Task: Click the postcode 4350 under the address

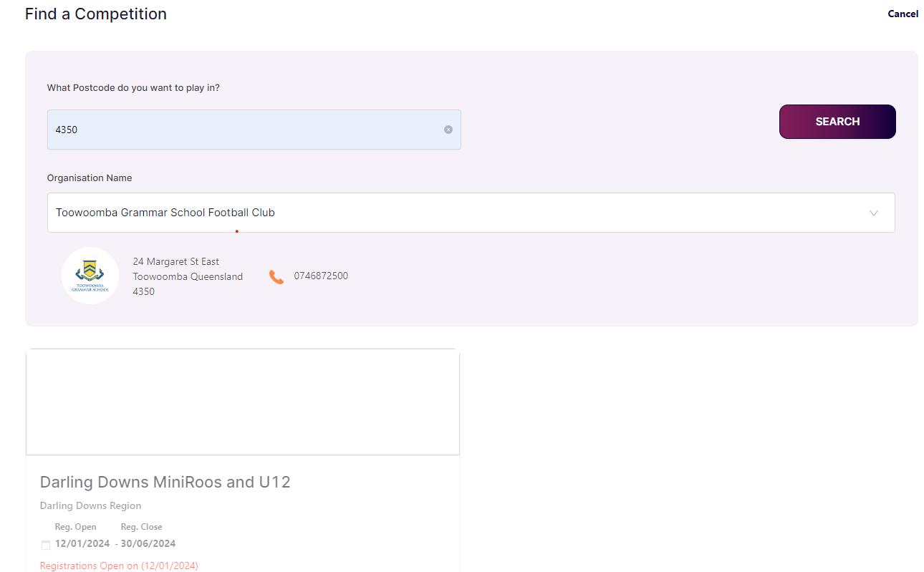Action: (143, 291)
